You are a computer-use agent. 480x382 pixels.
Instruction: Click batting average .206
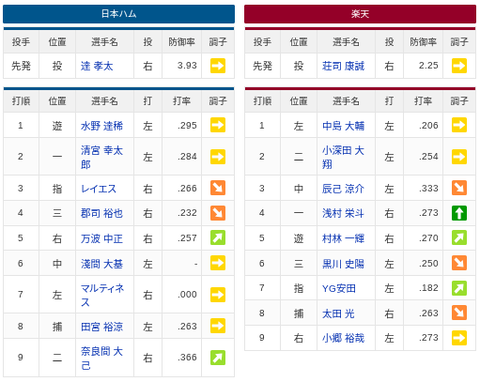428,125
